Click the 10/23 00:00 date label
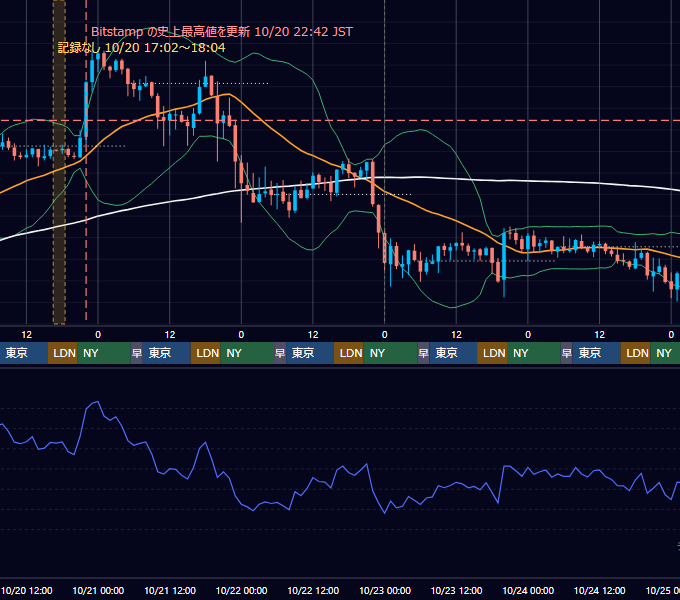The image size is (680, 600). [x=385, y=590]
